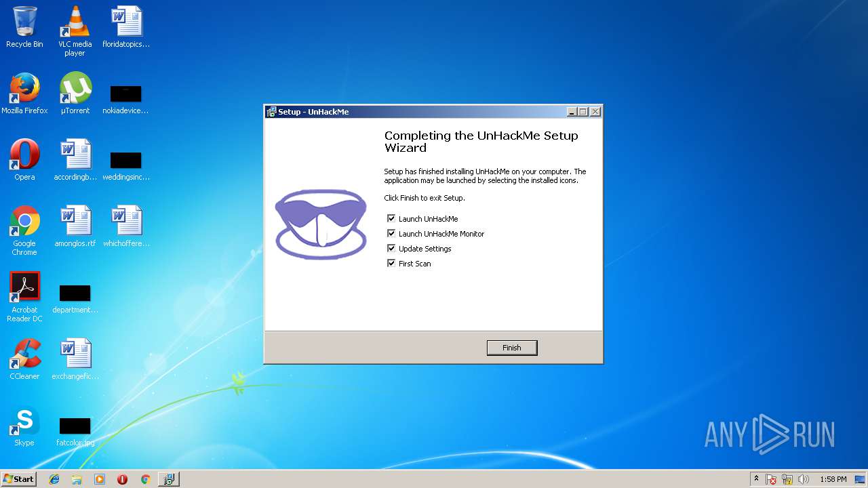Show hidden system tray icons
This screenshot has width=868, height=488.
pos(756,479)
